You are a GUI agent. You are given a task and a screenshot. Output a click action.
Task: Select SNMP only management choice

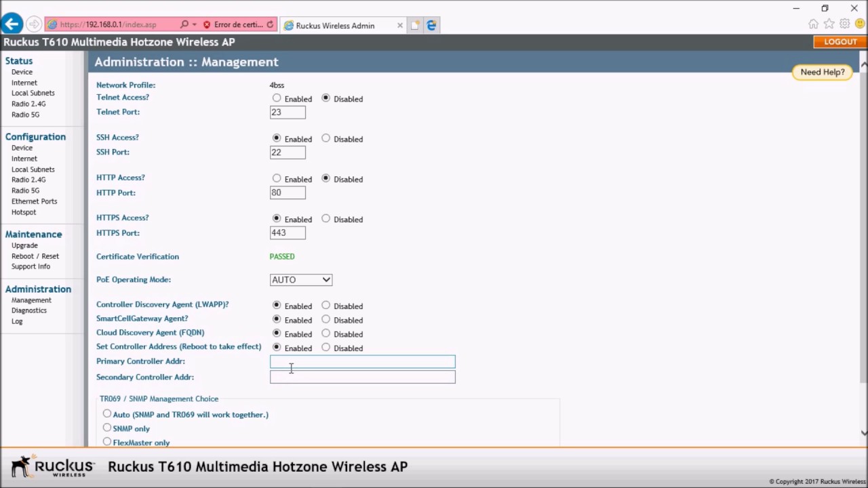[107, 428]
